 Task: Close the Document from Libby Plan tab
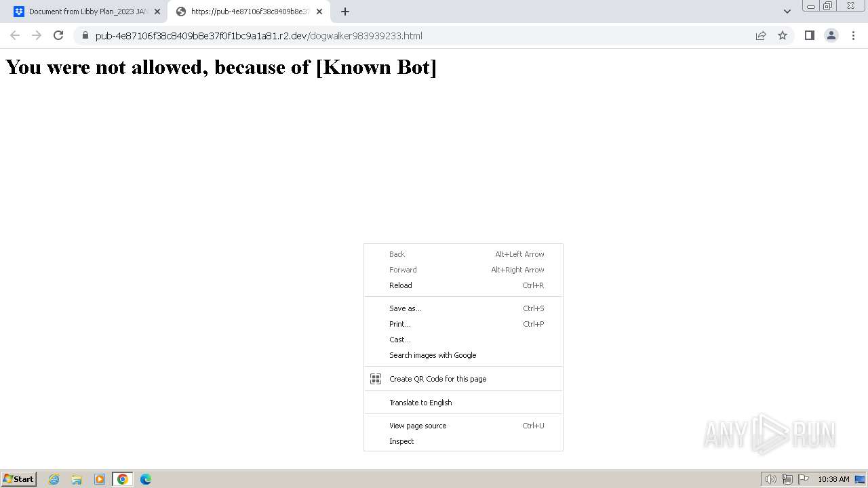tap(157, 12)
